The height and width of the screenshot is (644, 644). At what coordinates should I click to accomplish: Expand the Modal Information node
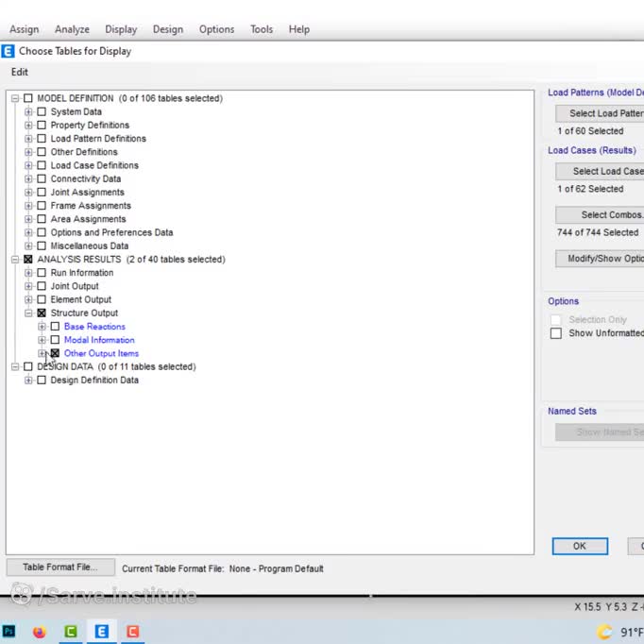click(x=42, y=340)
